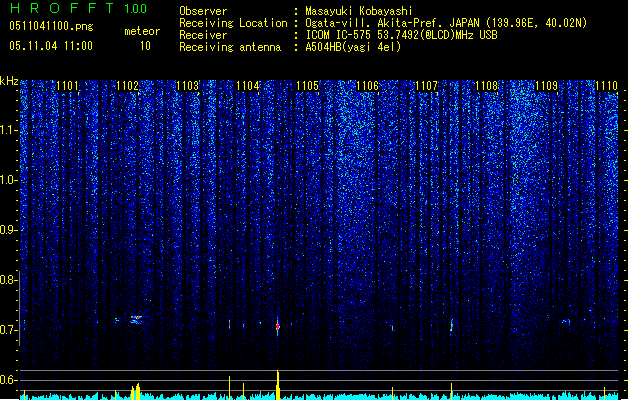Viewport: 629px width, 400px height.
Task: Click the kHz axis unit label
Action: click(x=9, y=81)
